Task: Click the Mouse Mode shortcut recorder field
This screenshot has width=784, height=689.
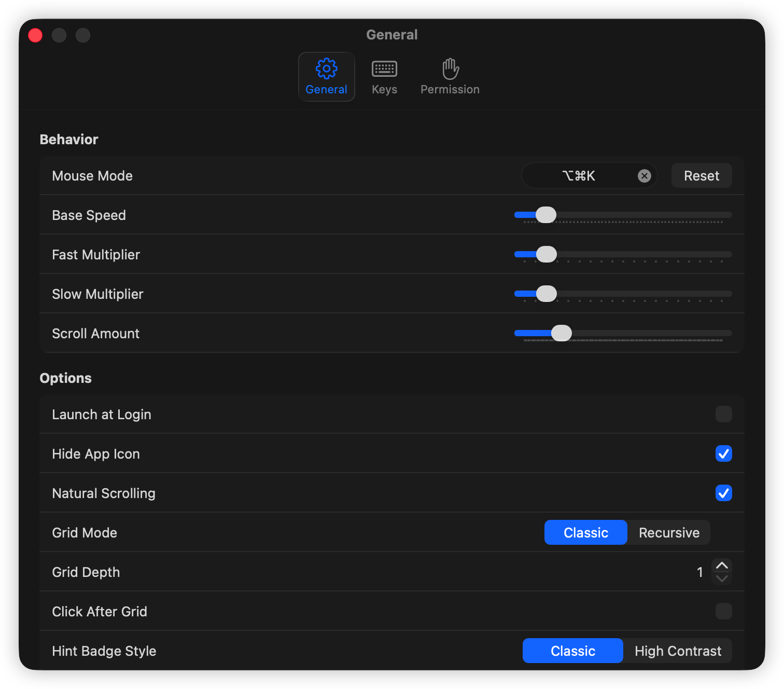Action: point(590,176)
